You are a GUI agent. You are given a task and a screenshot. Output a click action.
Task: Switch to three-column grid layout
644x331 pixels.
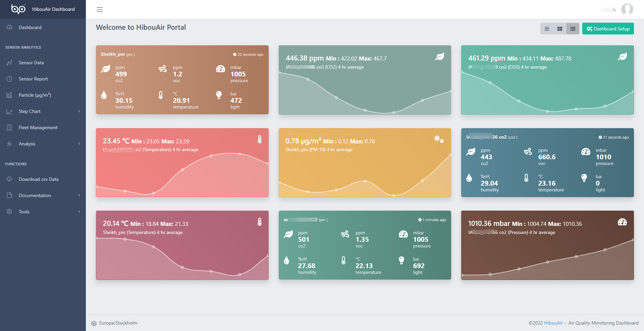pos(573,29)
